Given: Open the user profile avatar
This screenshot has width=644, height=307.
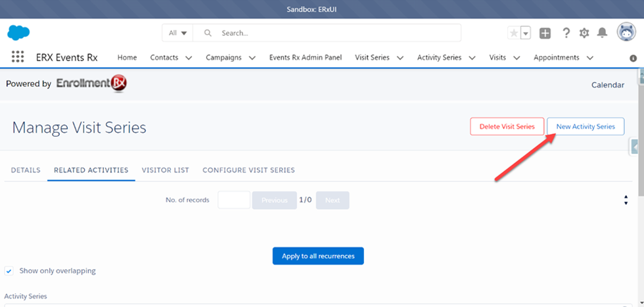Looking at the screenshot, I should pyautogui.click(x=625, y=32).
